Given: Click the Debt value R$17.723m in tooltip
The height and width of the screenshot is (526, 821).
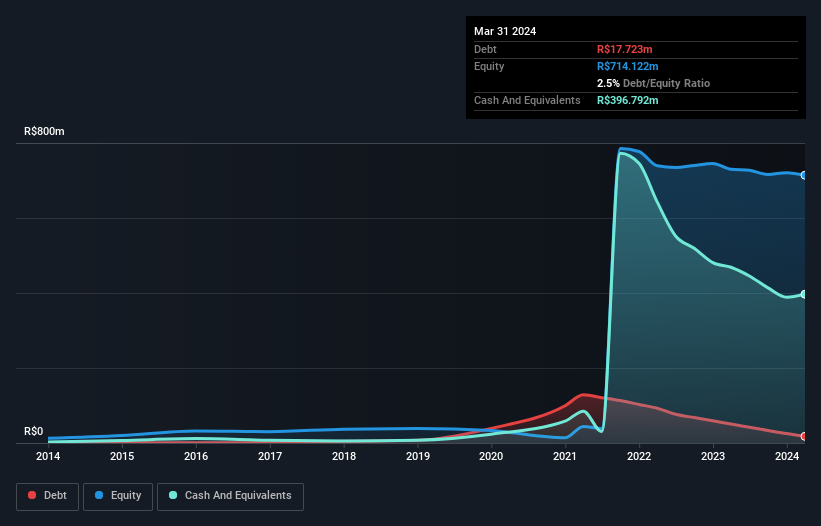Looking at the screenshot, I should click(x=625, y=49).
